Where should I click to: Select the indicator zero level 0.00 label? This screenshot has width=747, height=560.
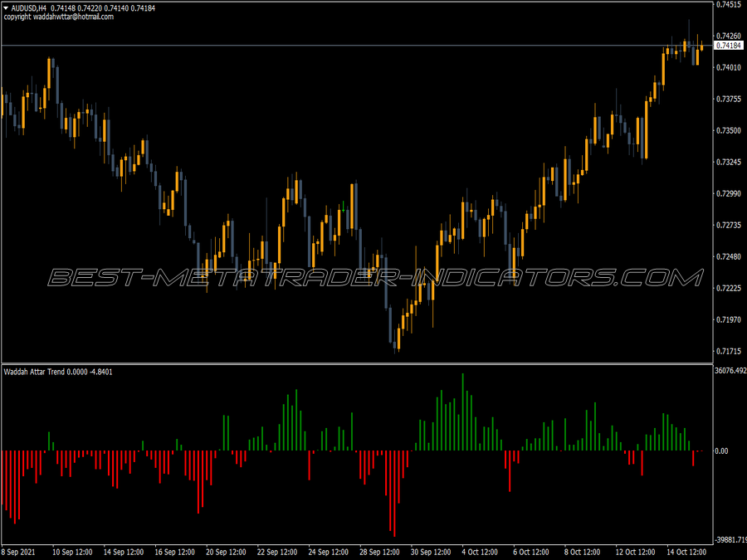(721, 450)
